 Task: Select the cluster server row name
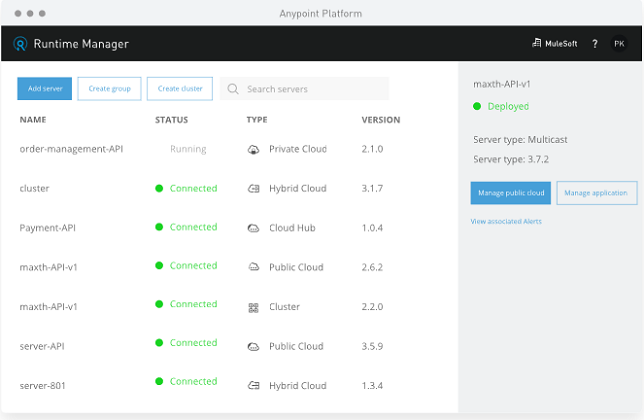click(34, 188)
